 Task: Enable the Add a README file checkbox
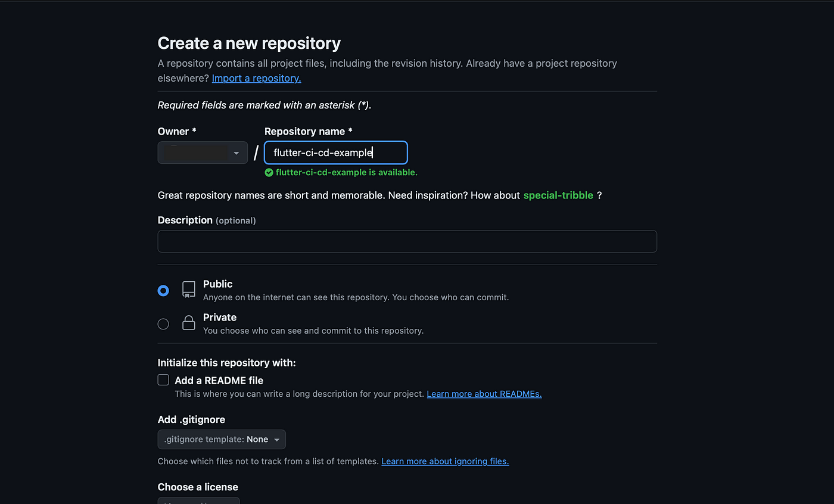[x=163, y=380]
